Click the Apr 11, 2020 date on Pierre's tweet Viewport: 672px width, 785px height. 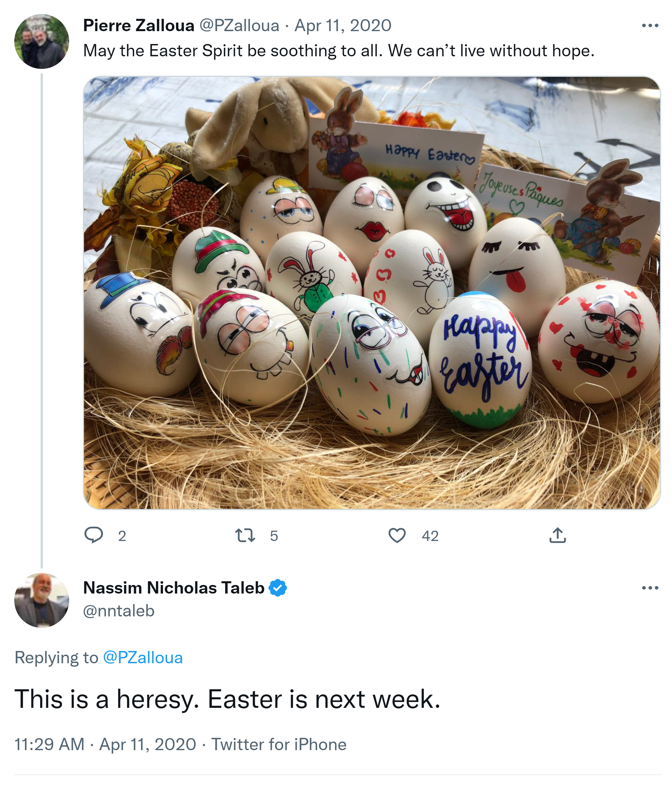[x=343, y=26]
